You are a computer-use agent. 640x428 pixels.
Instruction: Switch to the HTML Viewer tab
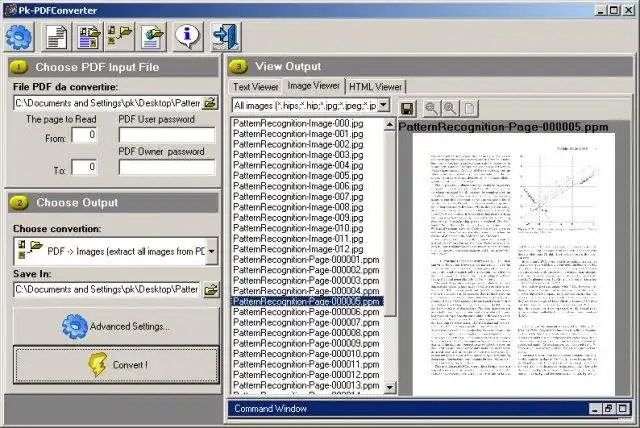(376, 87)
